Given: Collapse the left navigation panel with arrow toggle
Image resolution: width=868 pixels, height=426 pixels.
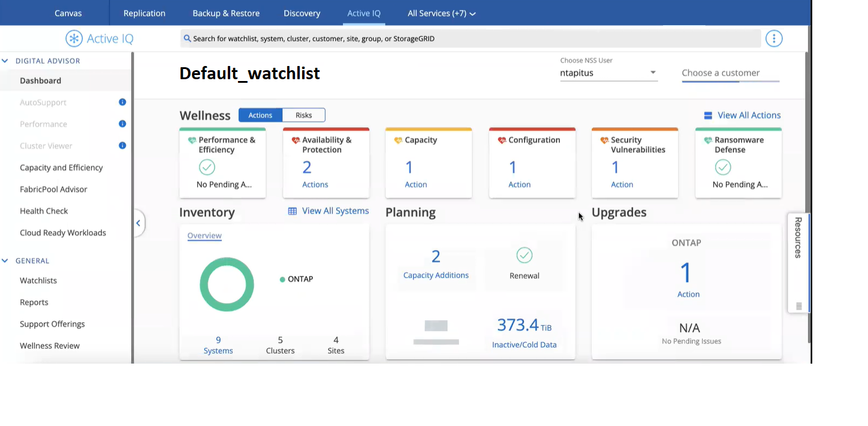Looking at the screenshot, I should tap(138, 223).
